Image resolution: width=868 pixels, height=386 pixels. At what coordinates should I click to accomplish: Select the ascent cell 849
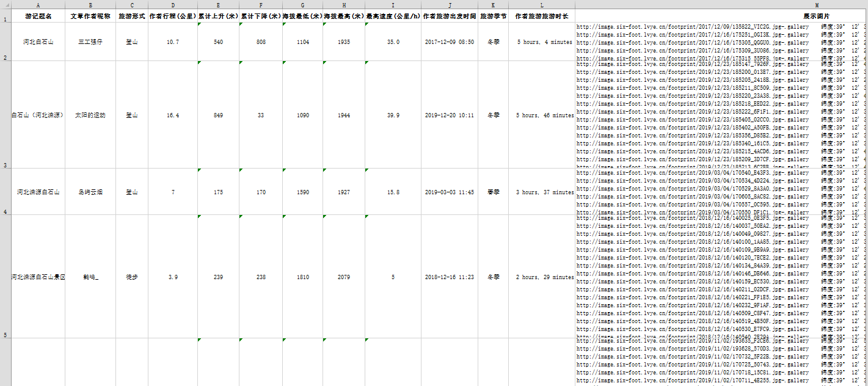(218, 115)
